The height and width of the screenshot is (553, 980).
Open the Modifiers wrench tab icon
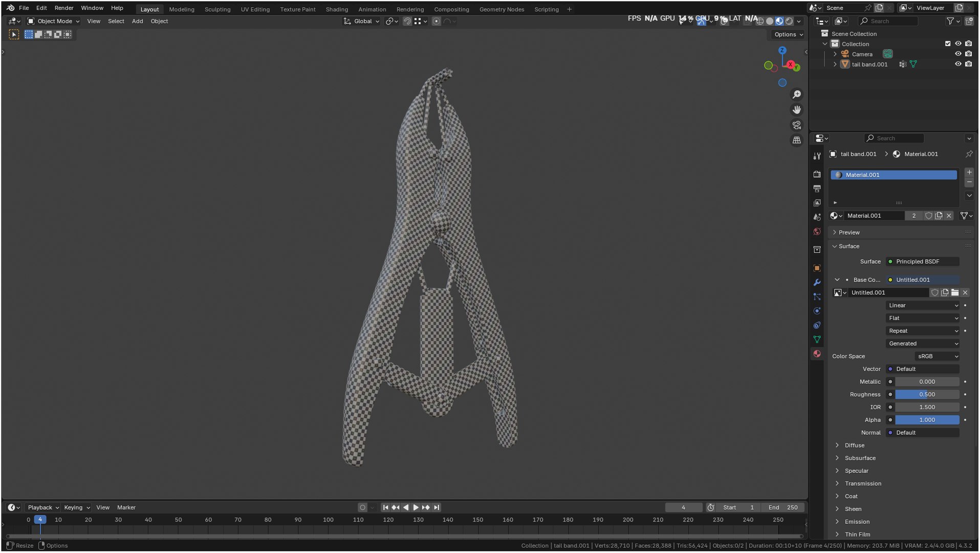(817, 283)
